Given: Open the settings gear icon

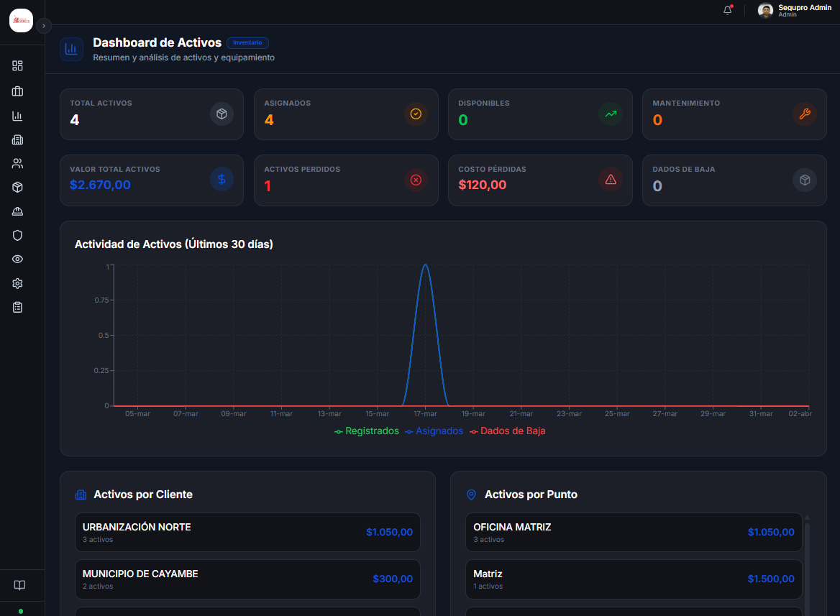Looking at the screenshot, I should point(17,283).
